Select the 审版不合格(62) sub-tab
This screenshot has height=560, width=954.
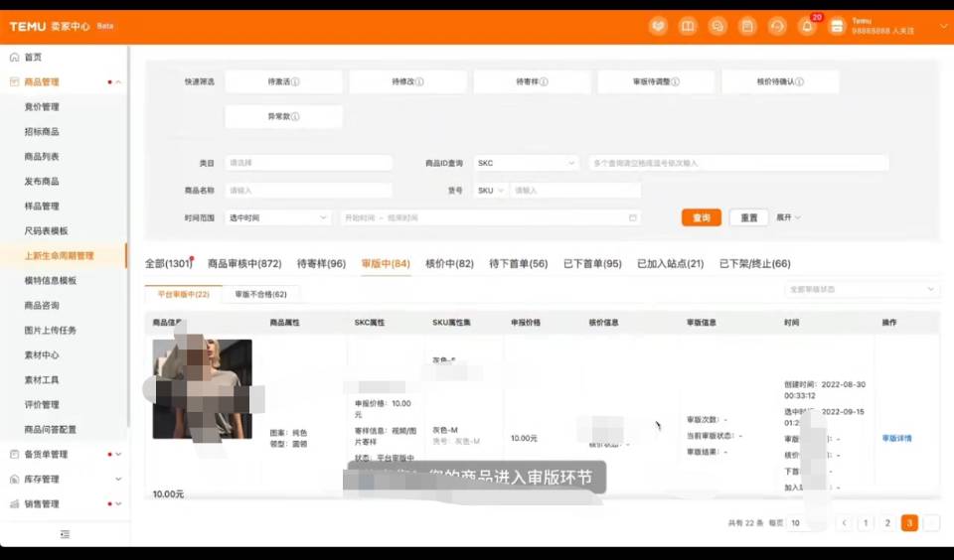[x=261, y=294]
